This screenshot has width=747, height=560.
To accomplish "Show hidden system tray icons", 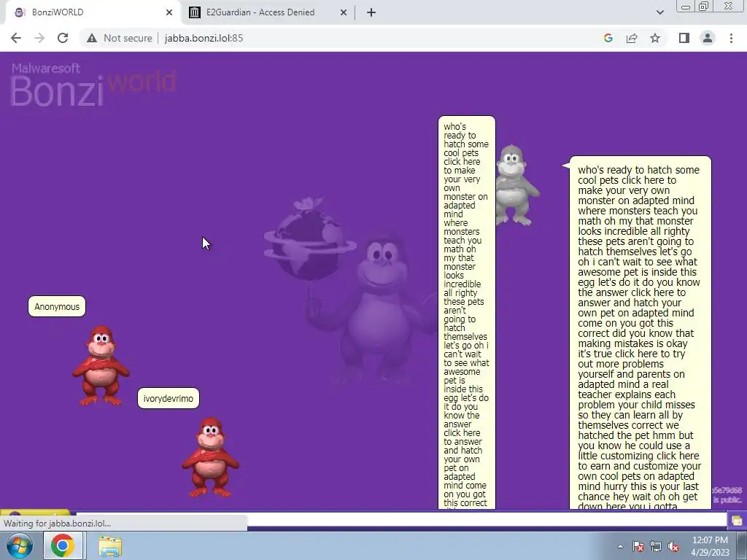I will tap(620, 546).
